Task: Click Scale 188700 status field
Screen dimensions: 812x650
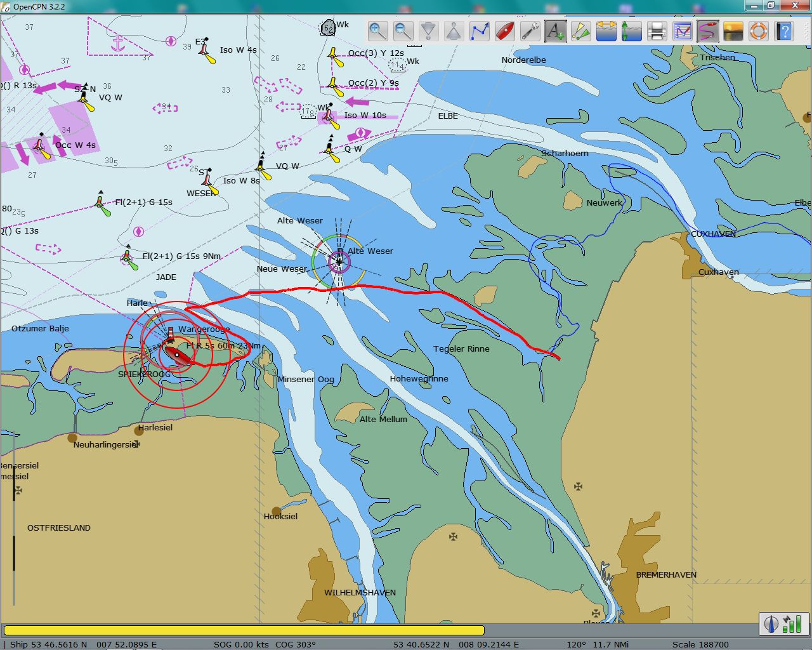Action: (700, 644)
